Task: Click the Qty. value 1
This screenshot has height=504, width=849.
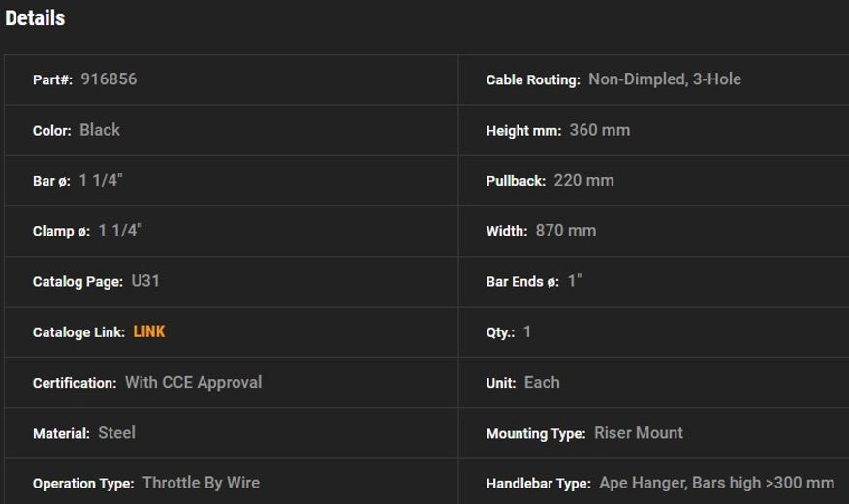Action: (x=527, y=331)
